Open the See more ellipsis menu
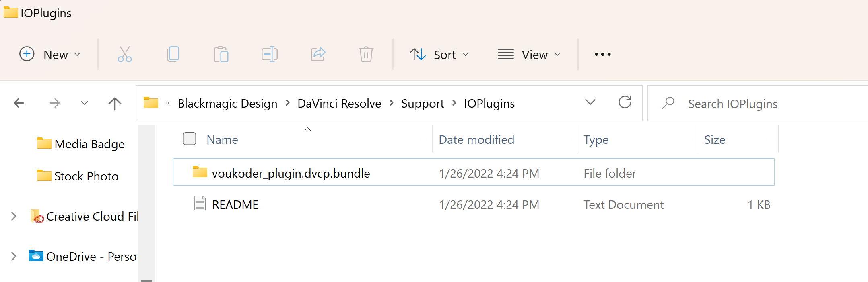Screen dimensions: 868x282 pos(602,54)
